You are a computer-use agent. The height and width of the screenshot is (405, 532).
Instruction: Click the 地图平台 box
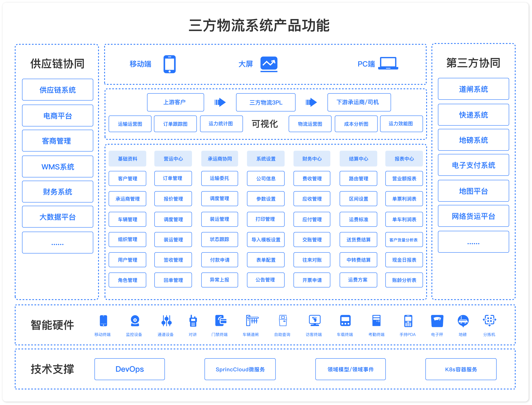[473, 191]
